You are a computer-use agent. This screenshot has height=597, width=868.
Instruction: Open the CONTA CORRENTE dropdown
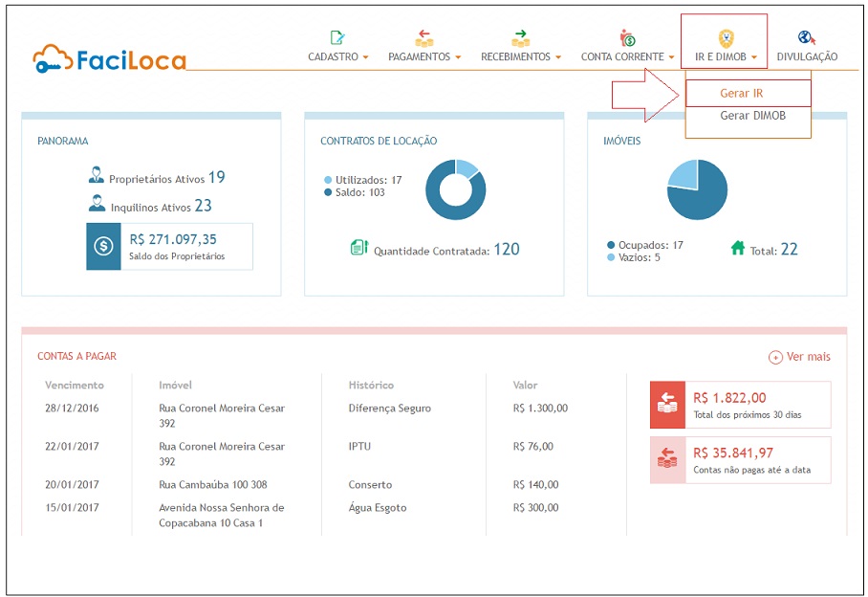click(x=627, y=57)
